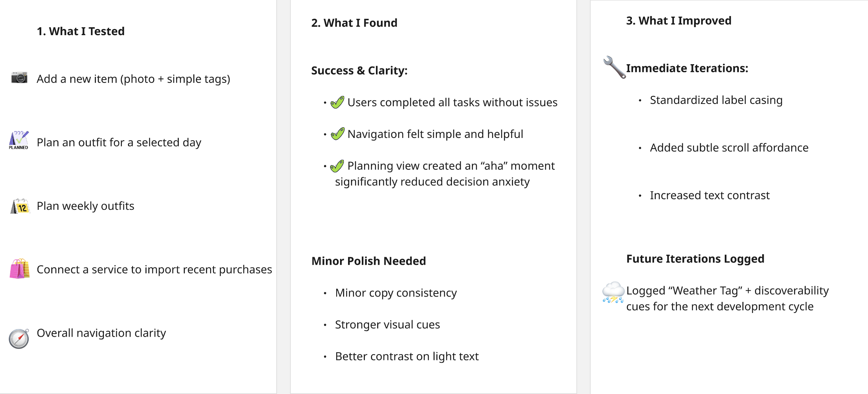Click the camera icon beside Add a new item
The width and height of the screenshot is (868, 394).
19,78
